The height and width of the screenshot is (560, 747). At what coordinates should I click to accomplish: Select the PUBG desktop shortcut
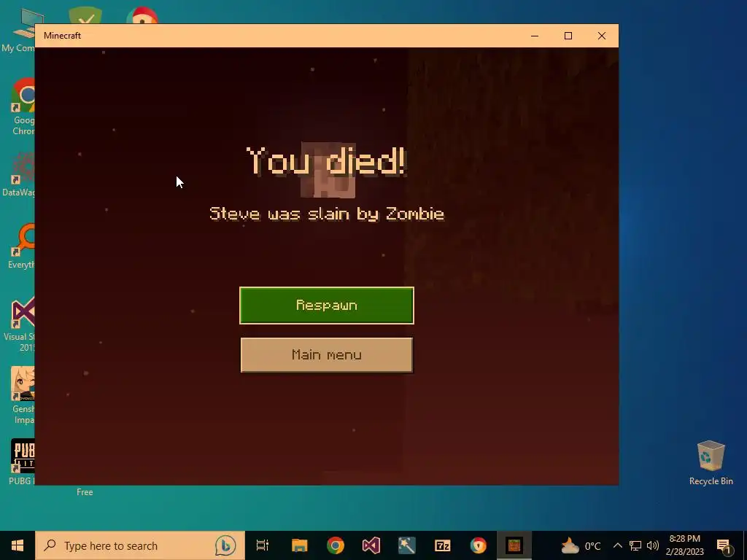22,462
